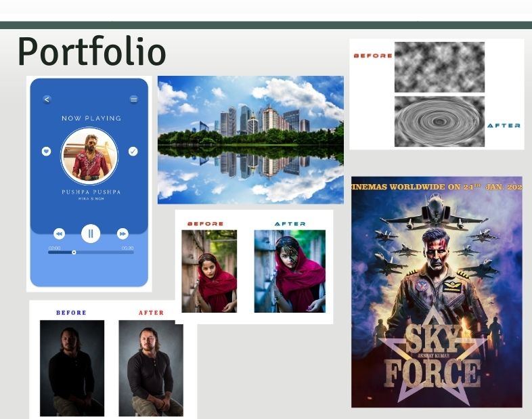Screen dimensions: 532x419
Task: Select the city skyline reflection image
Action: click(x=250, y=140)
